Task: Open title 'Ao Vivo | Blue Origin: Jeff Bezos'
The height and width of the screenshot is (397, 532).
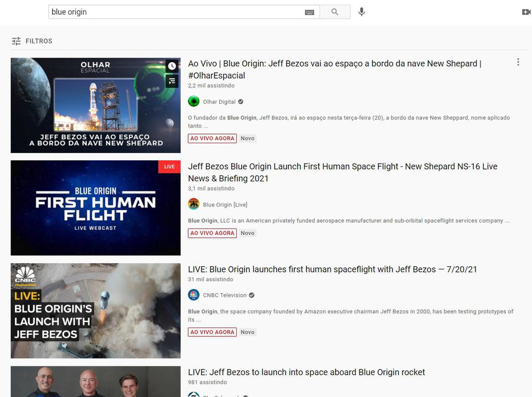Action: point(335,70)
